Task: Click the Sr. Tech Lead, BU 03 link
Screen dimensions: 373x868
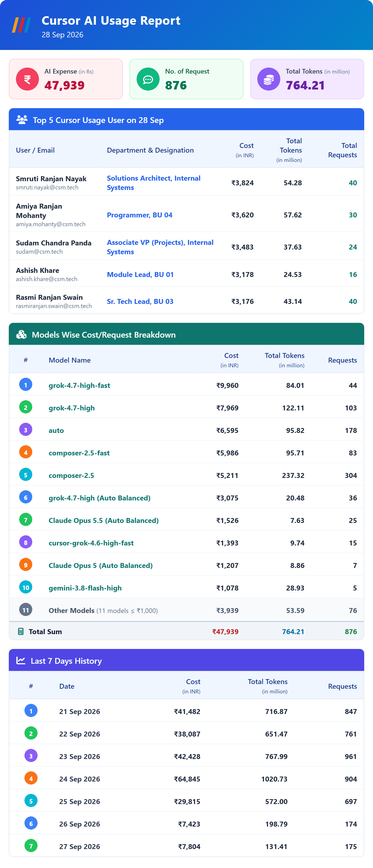Action: [x=140, y=301]
